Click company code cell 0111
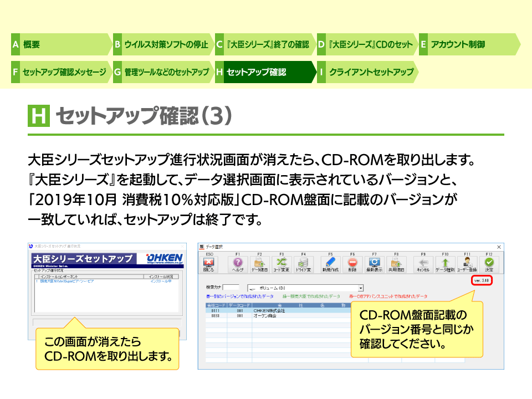 (216, 310)
